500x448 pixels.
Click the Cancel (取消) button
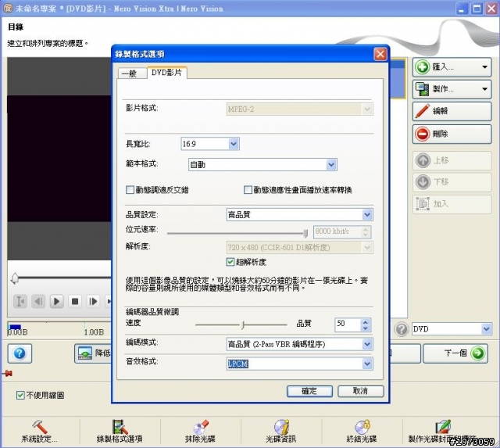pos(360,391)
